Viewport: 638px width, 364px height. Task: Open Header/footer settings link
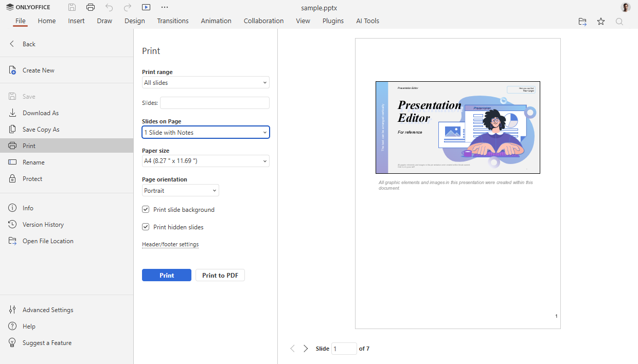coord(170,244)
